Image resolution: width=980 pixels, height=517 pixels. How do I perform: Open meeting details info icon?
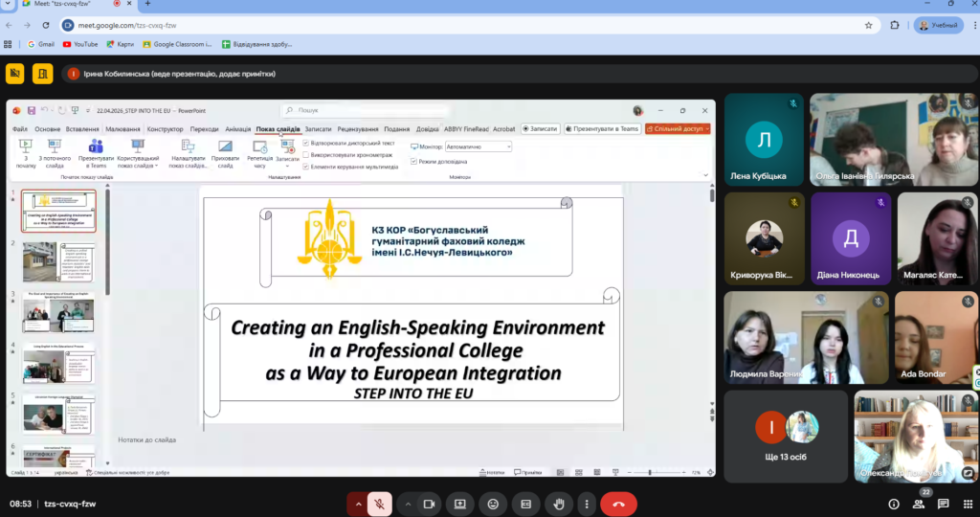(893, 504)
